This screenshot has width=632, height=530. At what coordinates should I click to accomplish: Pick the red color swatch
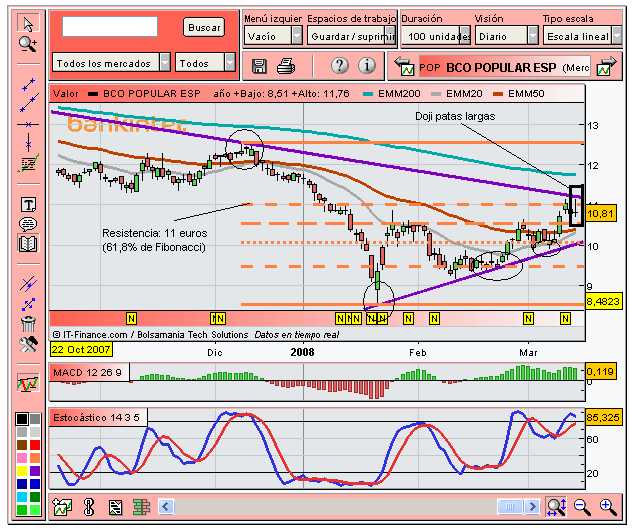(35, 444)
